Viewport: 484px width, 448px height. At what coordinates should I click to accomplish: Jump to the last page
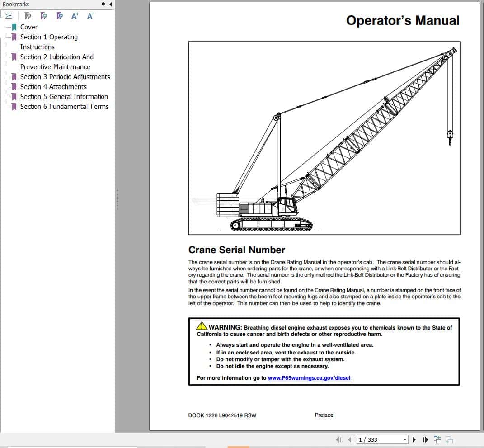tap(425, 439)
